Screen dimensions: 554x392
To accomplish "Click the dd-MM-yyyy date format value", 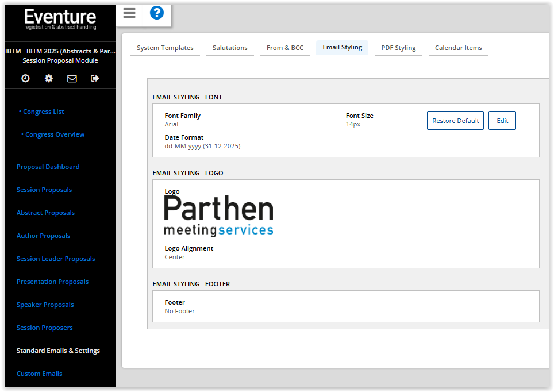I will click(202, 146).
